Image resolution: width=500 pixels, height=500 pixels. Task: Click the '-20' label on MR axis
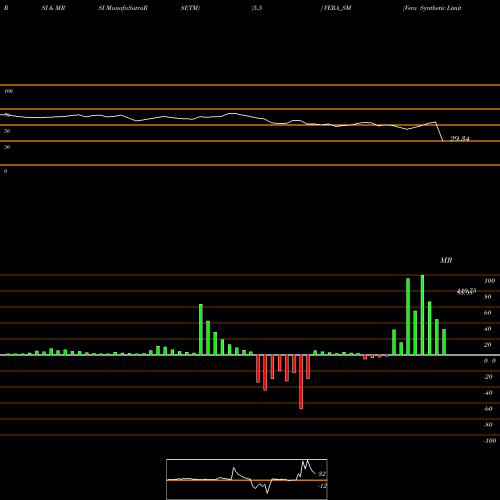pos(488,377)
